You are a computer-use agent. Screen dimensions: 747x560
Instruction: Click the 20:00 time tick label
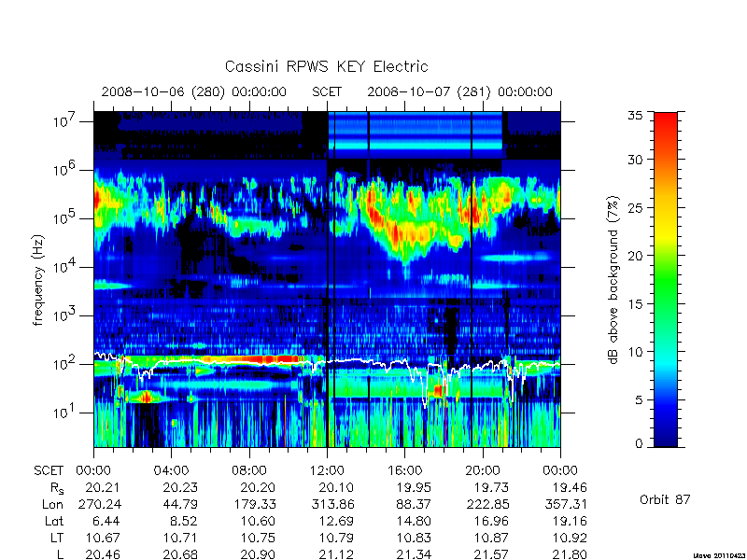coord(482,470)
